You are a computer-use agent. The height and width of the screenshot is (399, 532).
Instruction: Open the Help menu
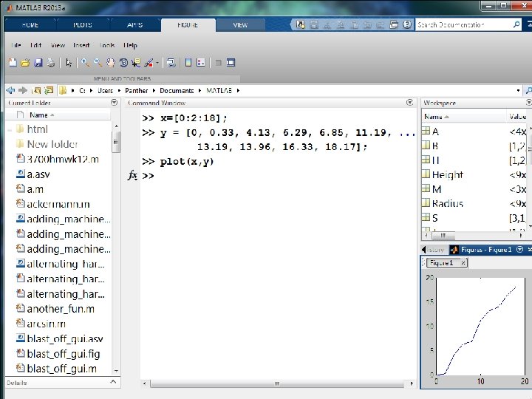(130, 45)
